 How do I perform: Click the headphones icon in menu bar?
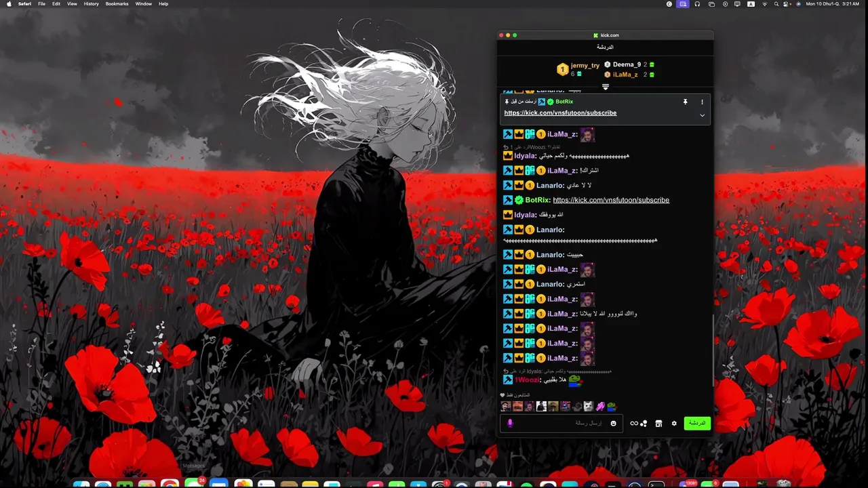pyautogui.click(x=697, y=3)
